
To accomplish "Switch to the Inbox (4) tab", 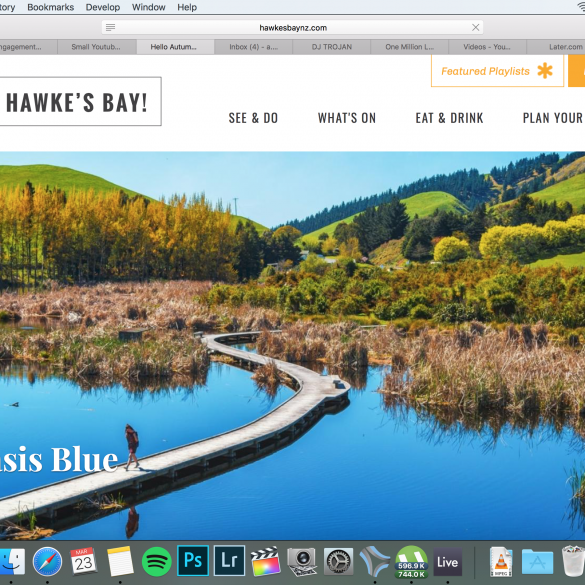I will (253, 47).
